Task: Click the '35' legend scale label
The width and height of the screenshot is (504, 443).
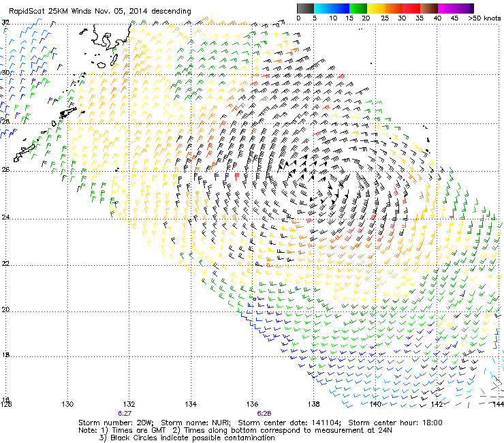Action: pyautogui.click(x=420, y=18)
